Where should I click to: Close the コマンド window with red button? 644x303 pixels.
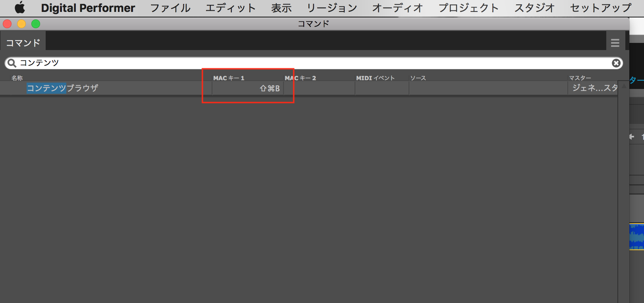[x=7, y=24]
